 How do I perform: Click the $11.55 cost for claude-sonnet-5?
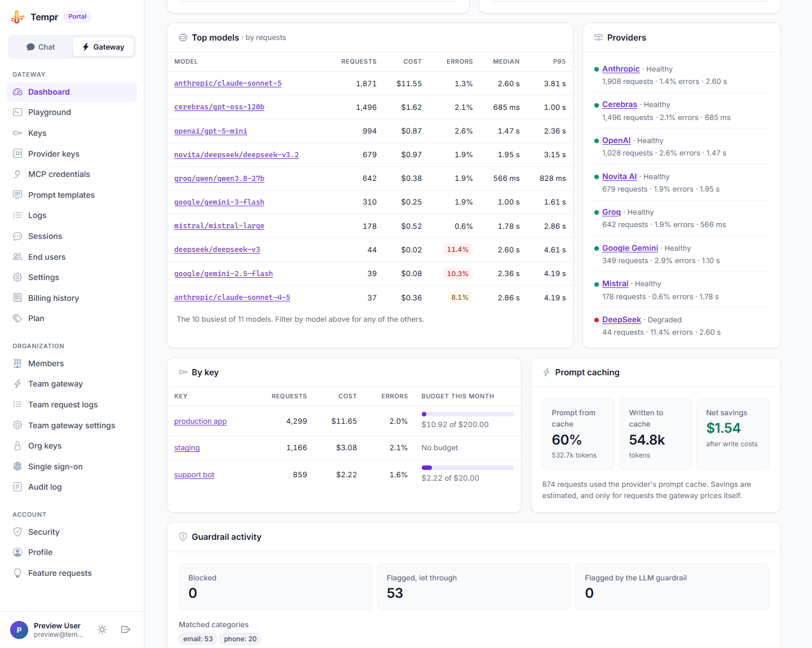(x=409, y=83)
